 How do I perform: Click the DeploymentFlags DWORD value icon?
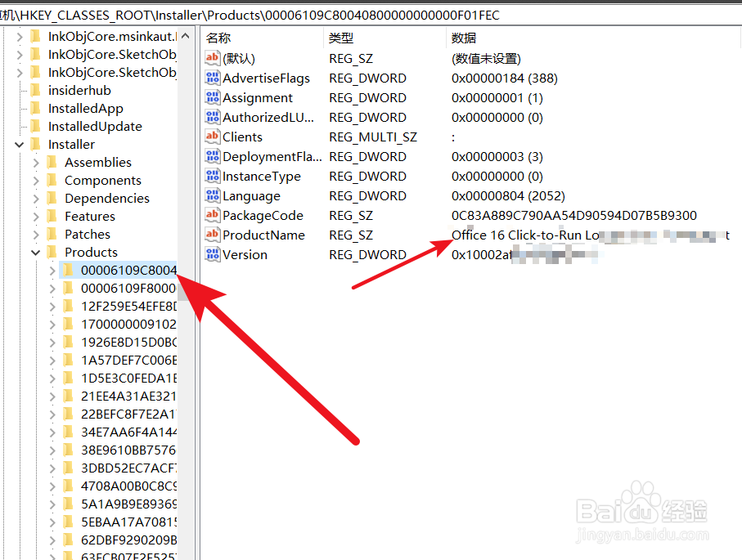(x=213, y=156)
